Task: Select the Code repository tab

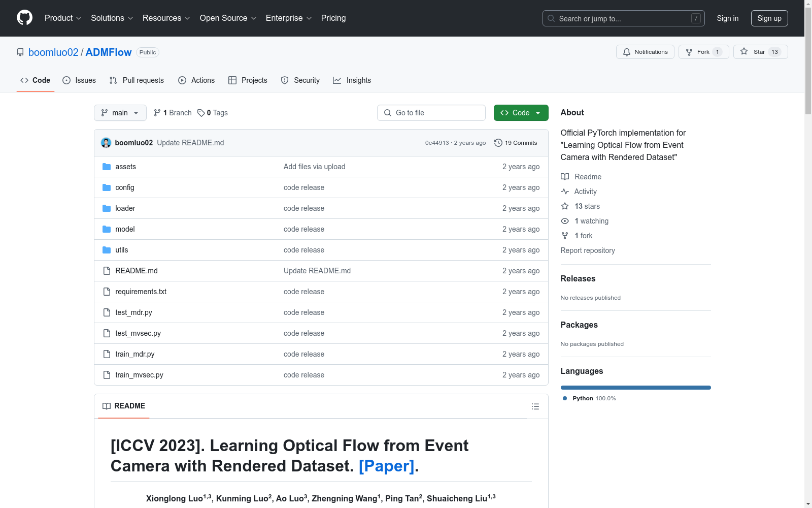Action: click(36, 80)
